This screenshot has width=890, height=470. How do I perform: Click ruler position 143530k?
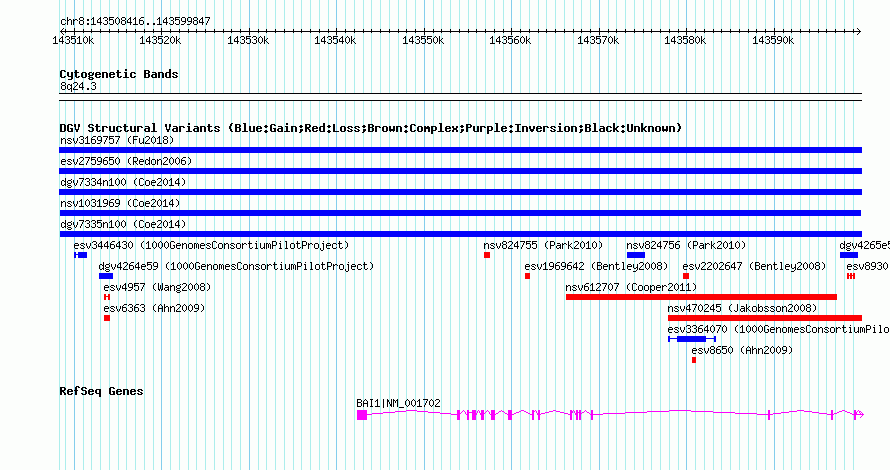(249, 40)
